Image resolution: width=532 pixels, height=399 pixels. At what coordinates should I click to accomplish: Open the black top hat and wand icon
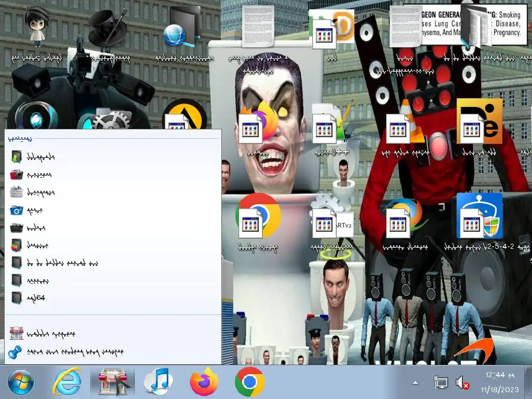pos(109,27)
